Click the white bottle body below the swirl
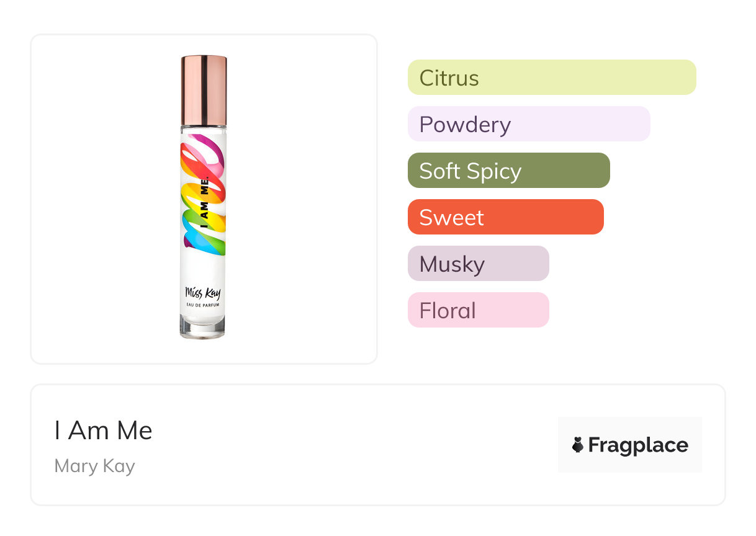Screen dimensions: 756x536 click(203, 270)
